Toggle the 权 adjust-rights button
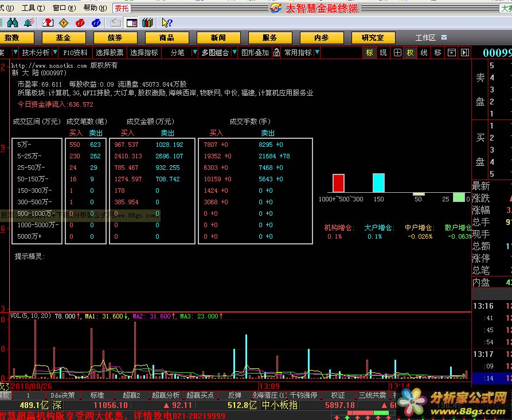 click(410, 53)
